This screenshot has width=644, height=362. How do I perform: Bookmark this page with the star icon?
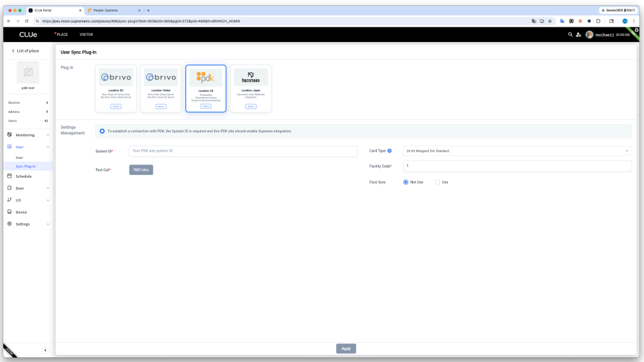pyautogui.click(x=550, y=21)
